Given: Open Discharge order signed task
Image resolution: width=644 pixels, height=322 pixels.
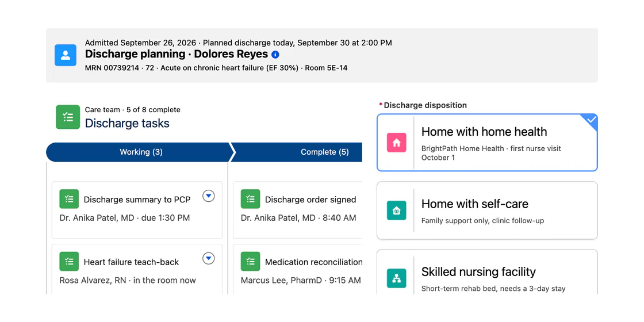Looking at the screenshot, I should [310, 200].
